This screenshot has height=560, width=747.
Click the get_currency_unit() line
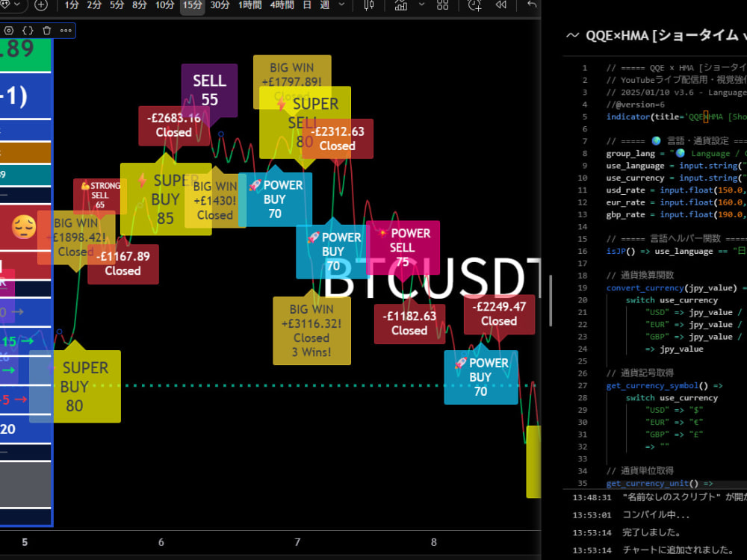[660, 483]
